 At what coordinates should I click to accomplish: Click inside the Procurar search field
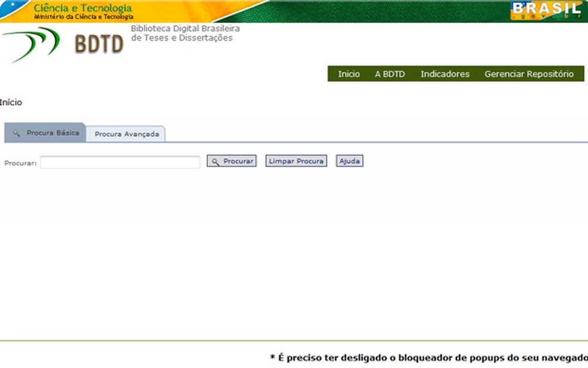[x=120, y=162]
